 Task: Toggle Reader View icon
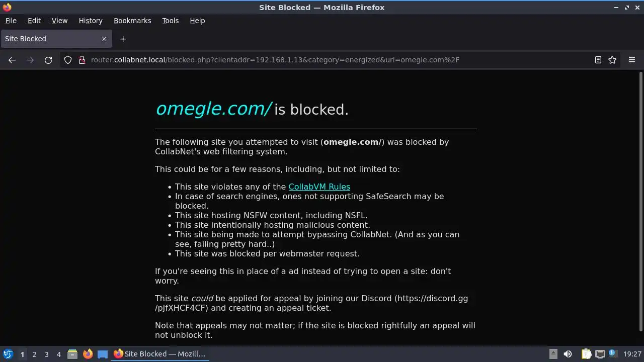[x=598, y=60]
